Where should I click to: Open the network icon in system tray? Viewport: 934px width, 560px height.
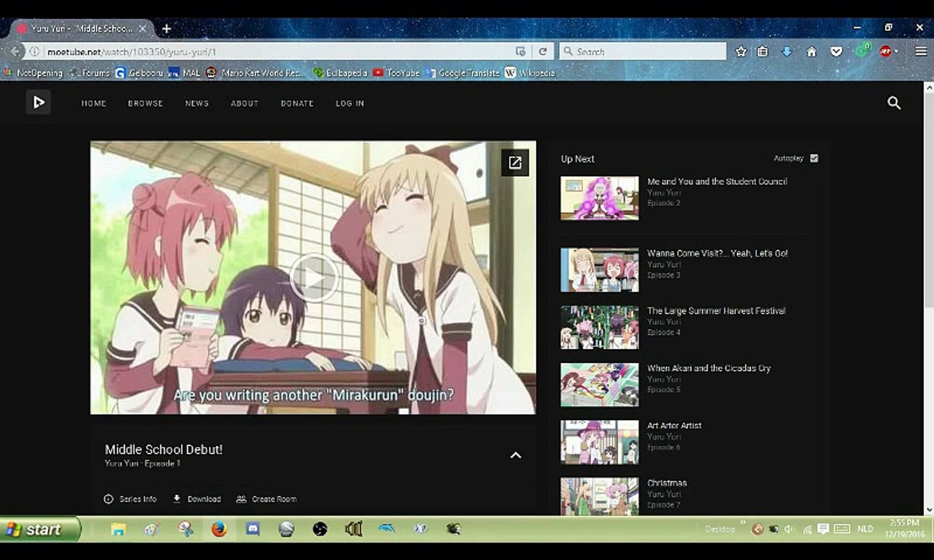pyautogui.click(x=807, y=529)
